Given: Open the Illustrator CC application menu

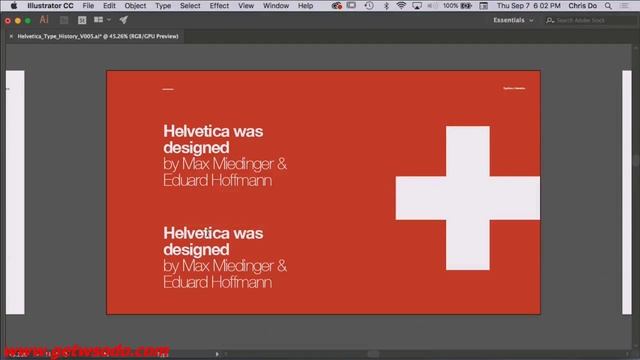Looking at the screenshot, I should click(50, 6).
